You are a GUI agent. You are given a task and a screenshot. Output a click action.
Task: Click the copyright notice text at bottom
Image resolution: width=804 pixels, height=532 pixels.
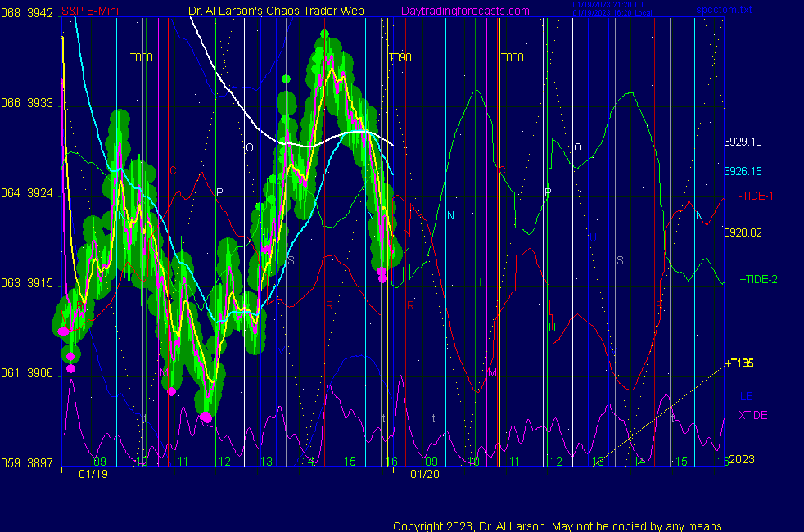[x=558, y=525]
